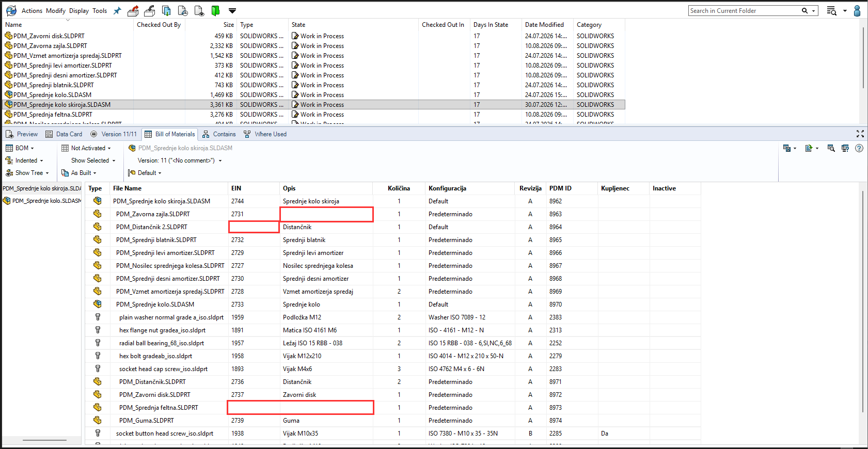Open the search options dropdown arrow
This screenshot has height=449, width=868.
point(814,10)
